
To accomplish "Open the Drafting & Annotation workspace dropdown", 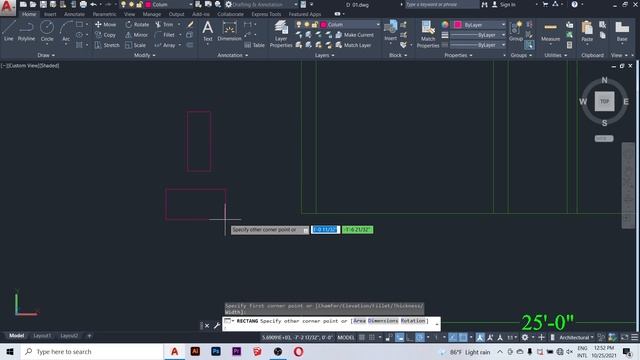I will point(261,4).
